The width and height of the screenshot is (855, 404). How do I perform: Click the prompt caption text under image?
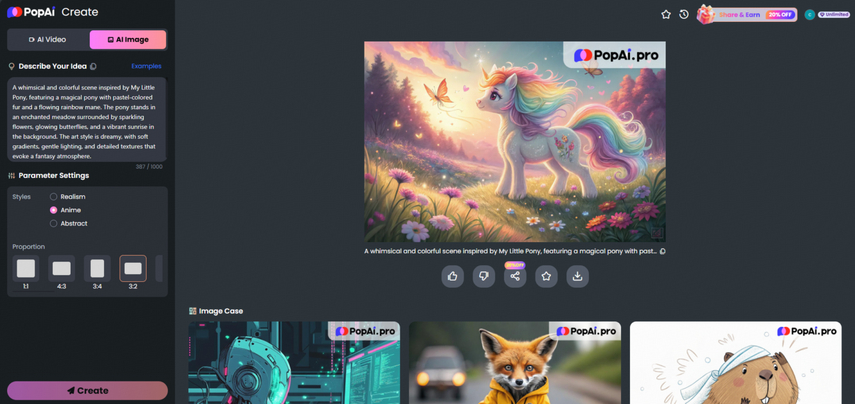click(510, 251)
